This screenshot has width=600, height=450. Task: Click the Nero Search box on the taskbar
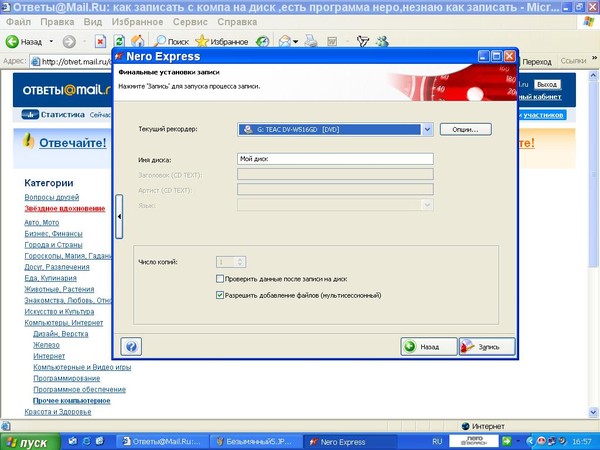point(474,442)
